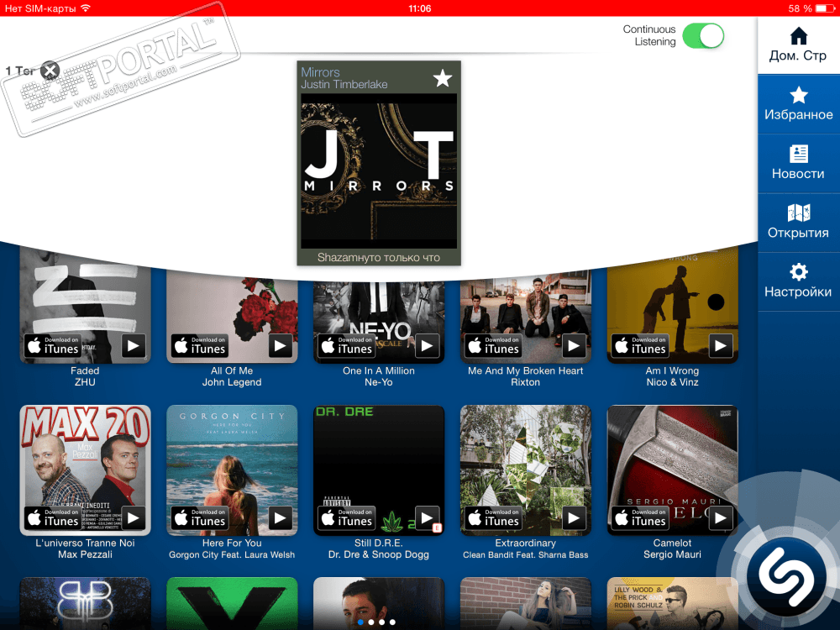Select the Still D.R.E. Dr. Dre caption
This screenshot has width=840, height=630.
379,549
